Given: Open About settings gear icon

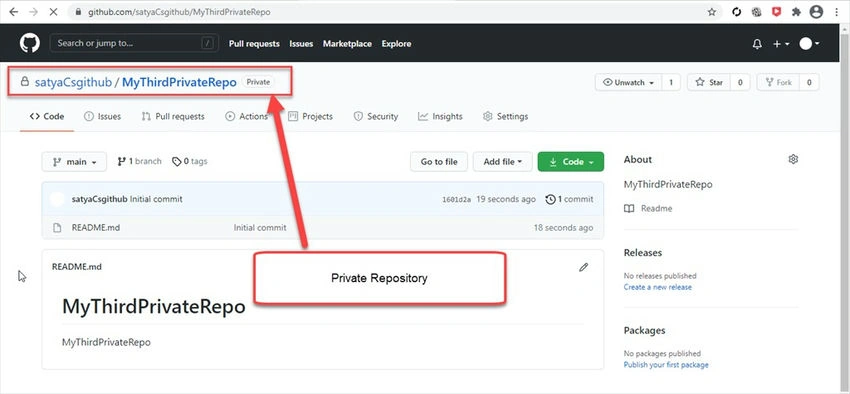Looking at the screenshot, I should (793, 159).
